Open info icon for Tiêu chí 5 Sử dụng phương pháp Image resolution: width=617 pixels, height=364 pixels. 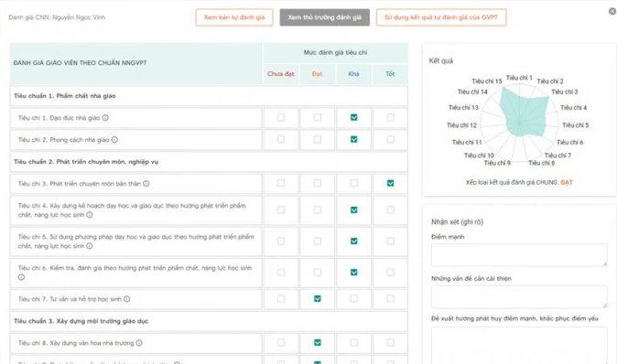coord(90,246)
